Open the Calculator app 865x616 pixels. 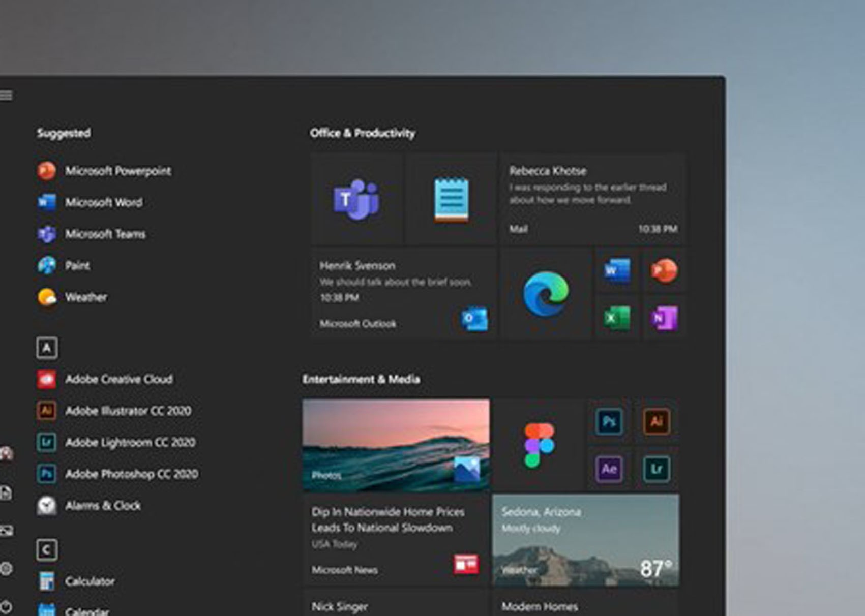76,581
